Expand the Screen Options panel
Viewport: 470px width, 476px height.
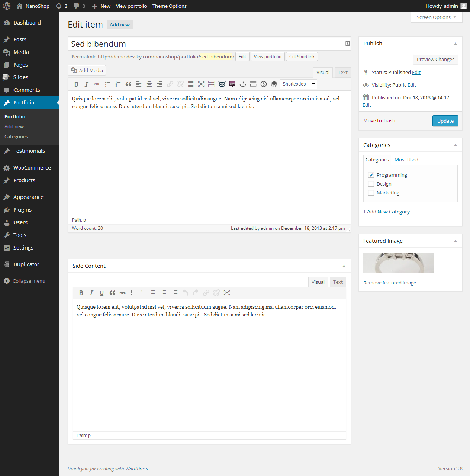point(436,17)
